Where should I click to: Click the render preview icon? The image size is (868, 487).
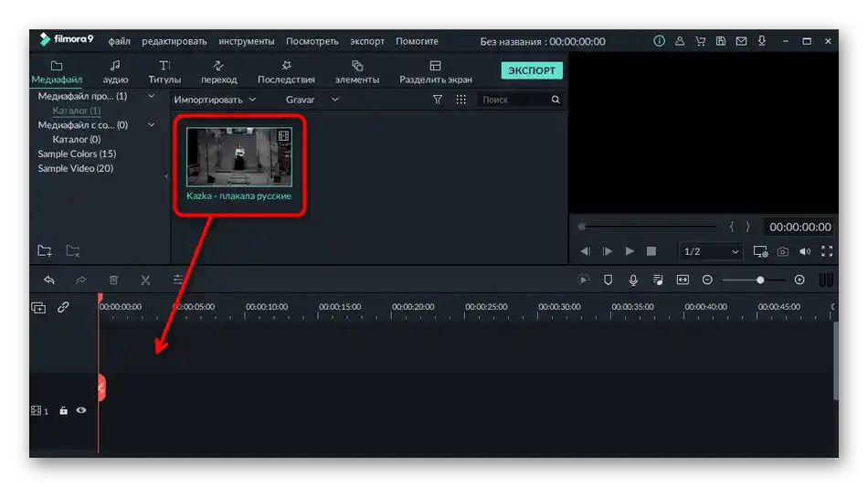pos(583,280)
